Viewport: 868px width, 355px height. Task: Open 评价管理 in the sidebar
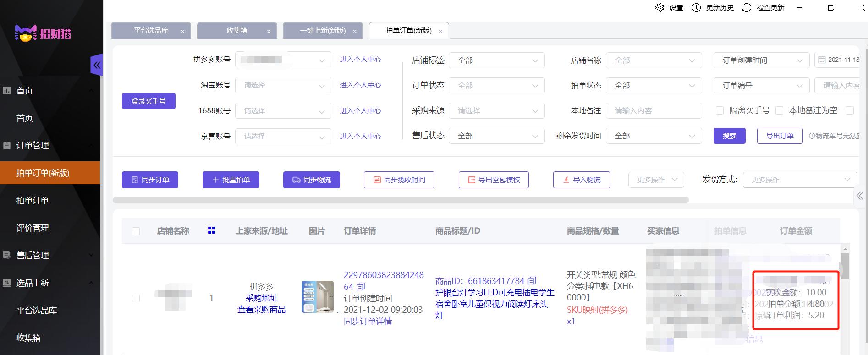click(33, 228)
